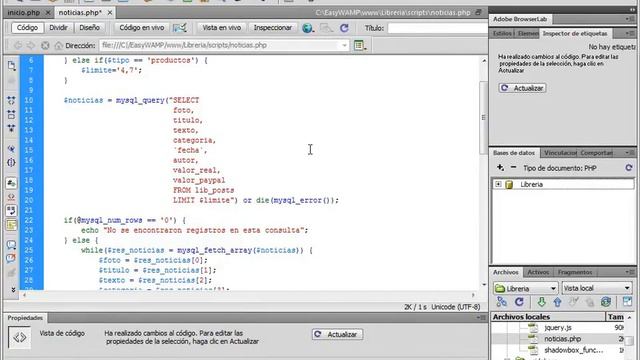Enable Código en vivo mode

coord(142,28)
